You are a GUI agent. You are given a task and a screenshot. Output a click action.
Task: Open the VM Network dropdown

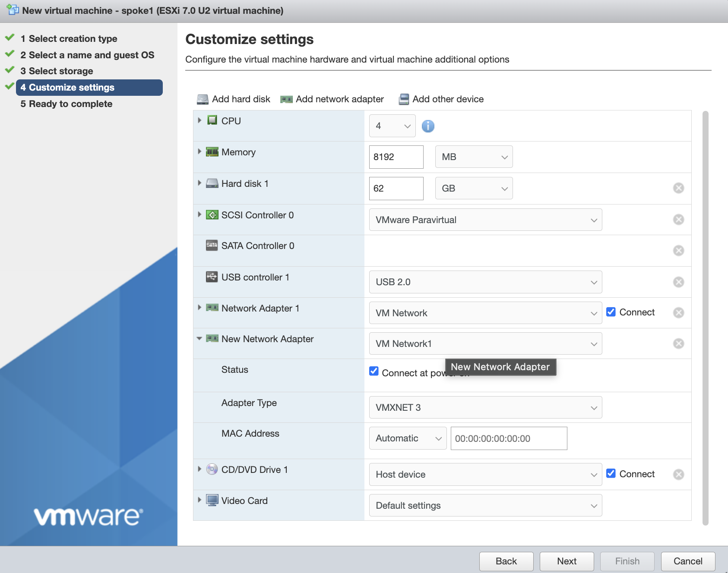[x=485, y=313]
